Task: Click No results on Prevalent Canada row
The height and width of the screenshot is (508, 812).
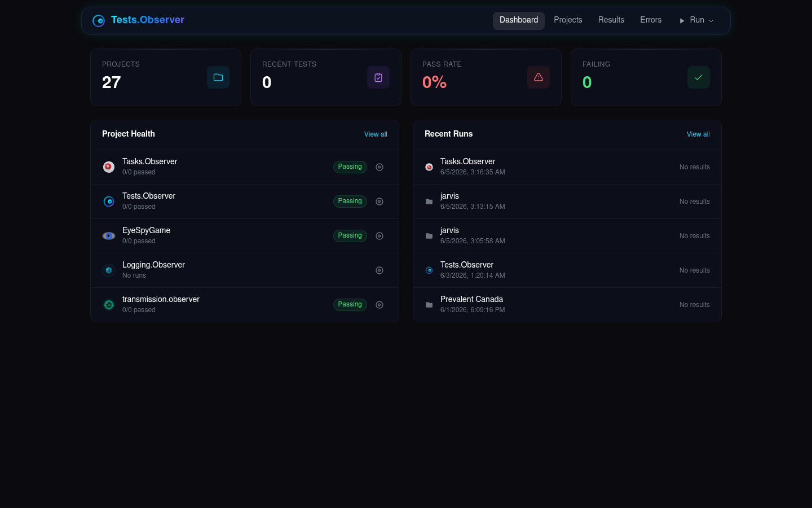Action: tap(695, 305)
